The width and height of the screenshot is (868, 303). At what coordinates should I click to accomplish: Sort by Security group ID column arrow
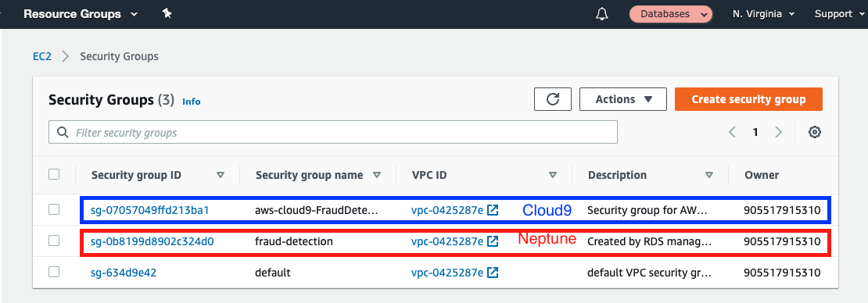pyautogui.click(x=221, y=175)
